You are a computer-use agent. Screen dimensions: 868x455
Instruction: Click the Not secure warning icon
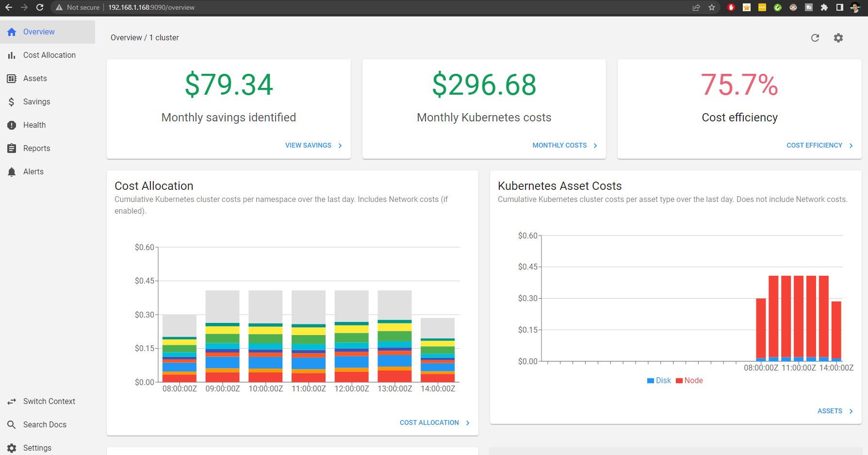[59, 7]
